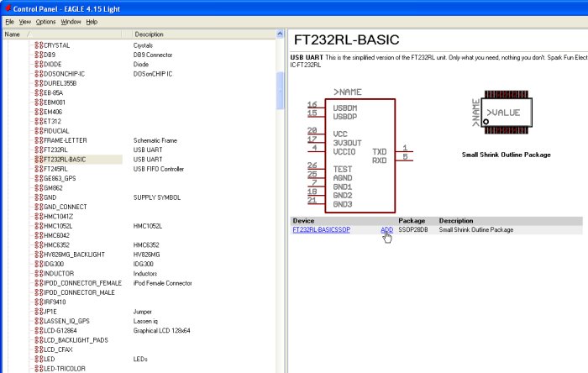The width and height of the screenshot is (588, 373).
Task: Select the LED-TRICOLOR entry
Action: pyautogui.click(x=65, y=368)
